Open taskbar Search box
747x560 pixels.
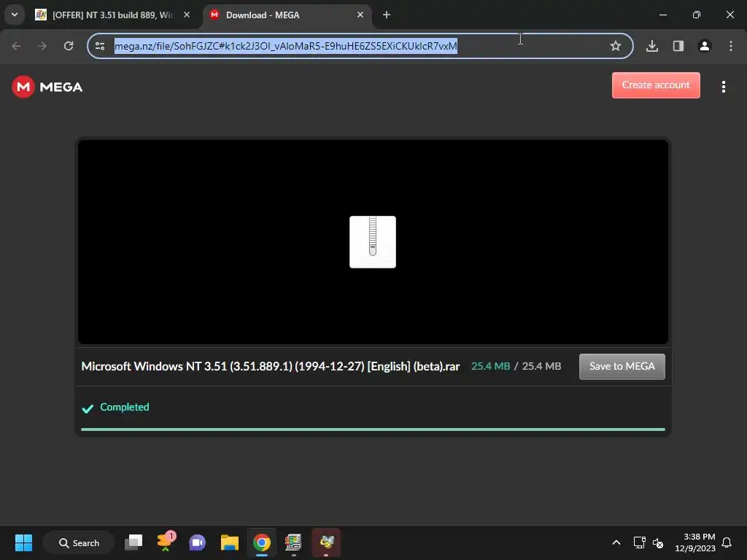pos(79,542)
